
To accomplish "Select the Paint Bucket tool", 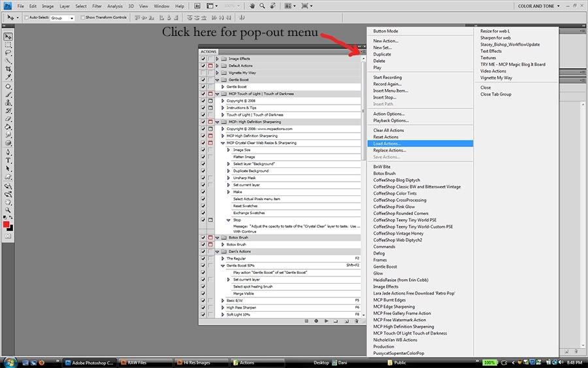I will tap(8, 127).
